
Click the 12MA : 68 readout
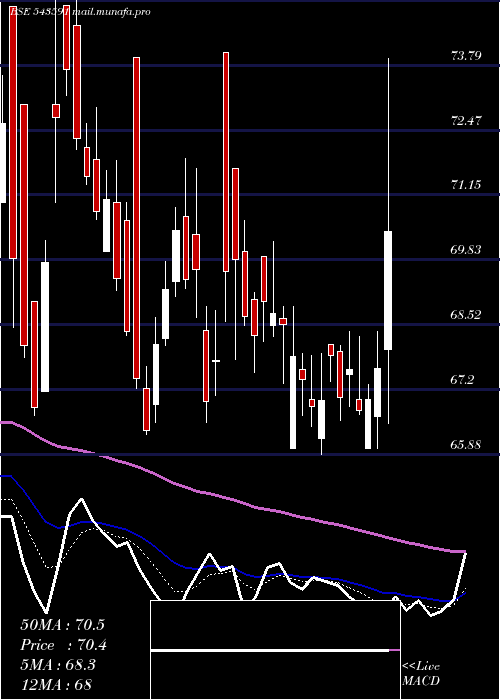pyautogui.click(x=56, y=684)
